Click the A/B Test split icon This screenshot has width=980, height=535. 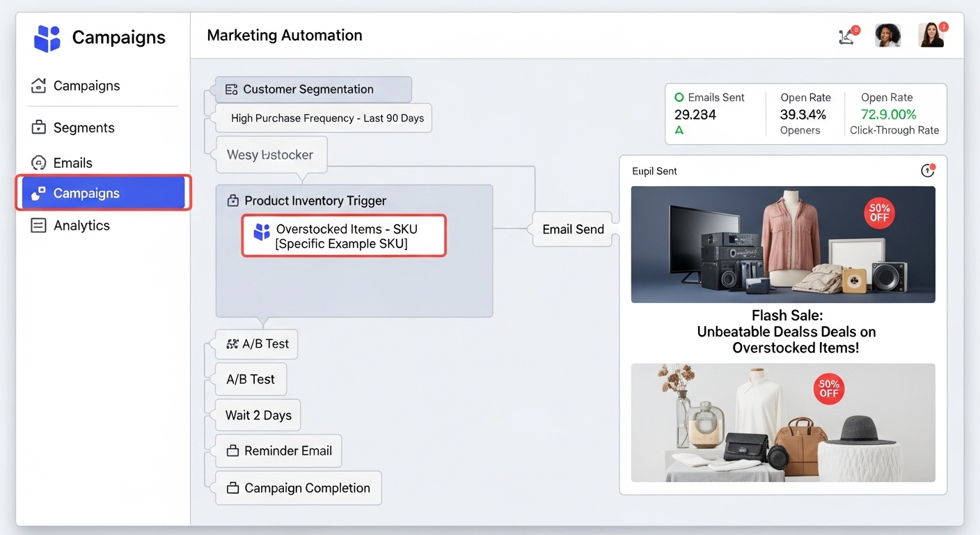click(232, 344)
